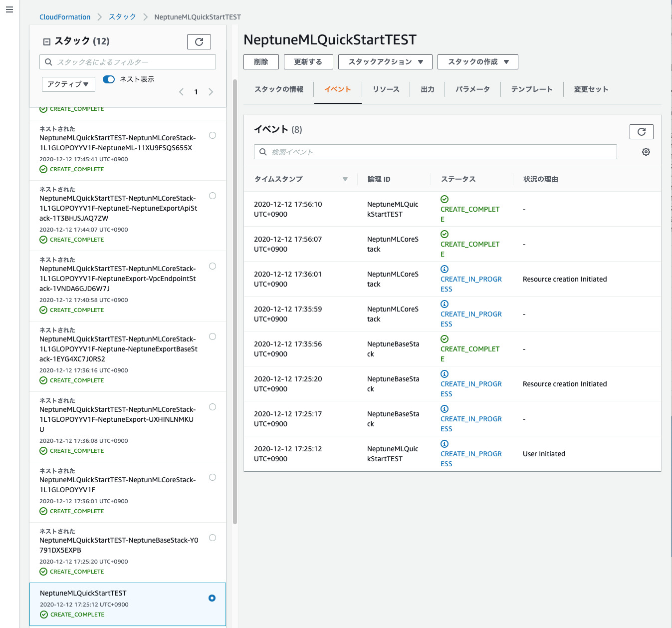The width and height of the screenshot is (672, 628).
Task: Select the NeptuneExport-VpcEndpointStack radio button
Action: (x=213, y=266)
